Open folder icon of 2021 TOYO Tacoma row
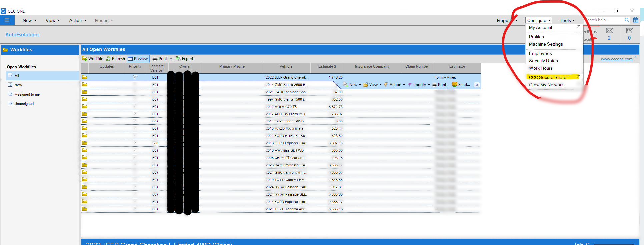 point(85,209)
